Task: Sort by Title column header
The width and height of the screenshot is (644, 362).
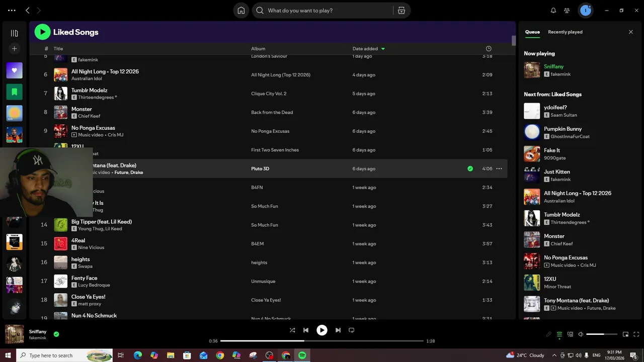Action: click(x=58, y=49)
